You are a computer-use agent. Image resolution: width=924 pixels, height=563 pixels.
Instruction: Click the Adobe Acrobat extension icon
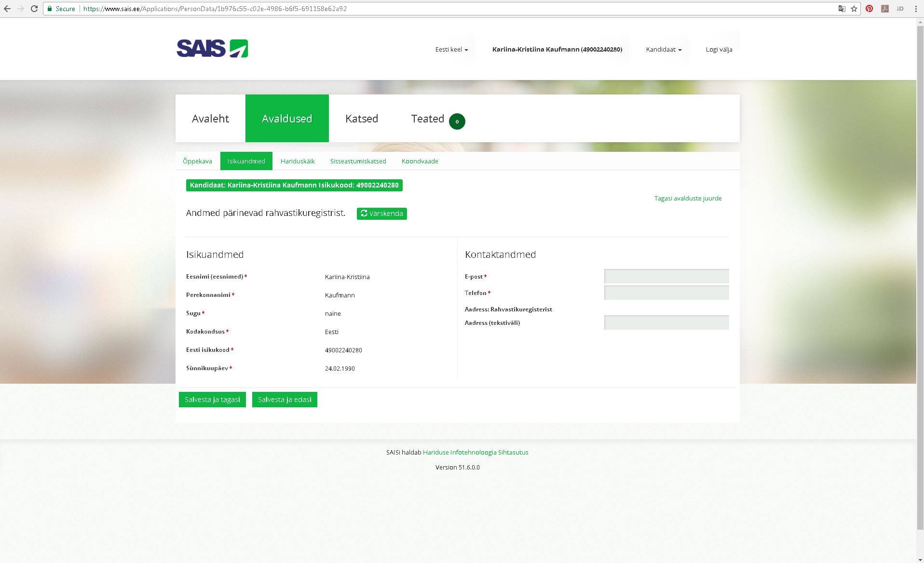(884, 9)
